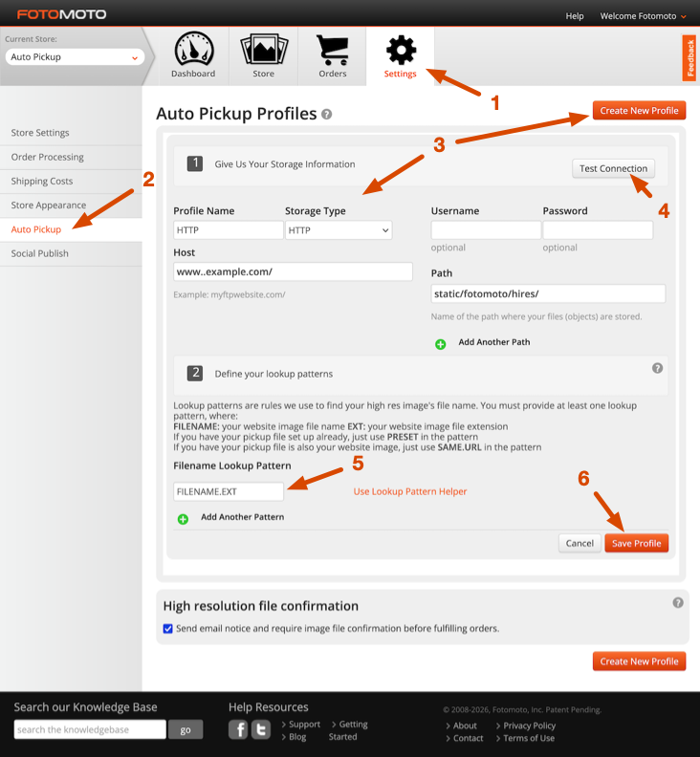Focus the Filename Lookup Pattern field
The image size is (700, 757).
pos(228,491)
